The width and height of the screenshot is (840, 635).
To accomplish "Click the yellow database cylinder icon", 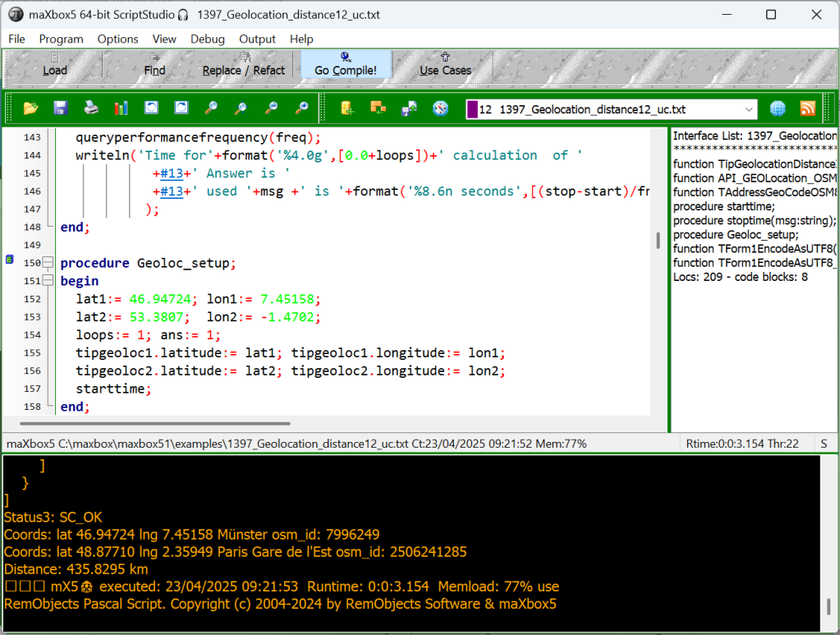I will [347, 108].
